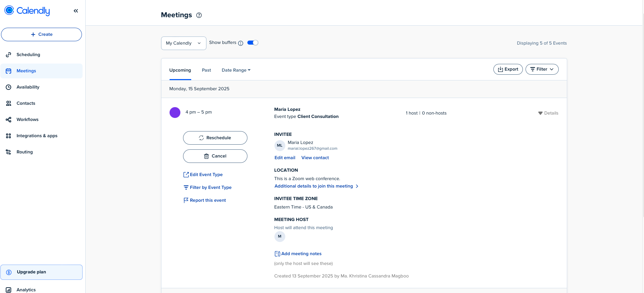Click the Meetings help question mark icon

199,15
